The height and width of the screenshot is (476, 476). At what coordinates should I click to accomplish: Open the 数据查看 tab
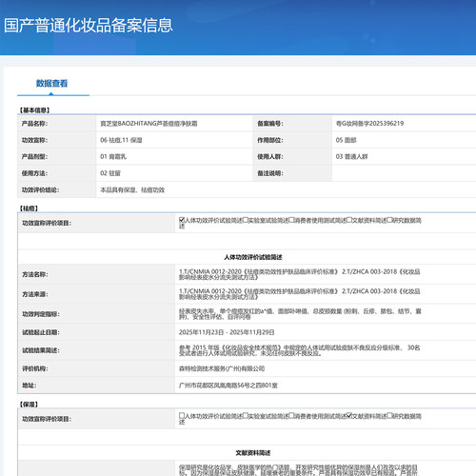click(51, 84)
